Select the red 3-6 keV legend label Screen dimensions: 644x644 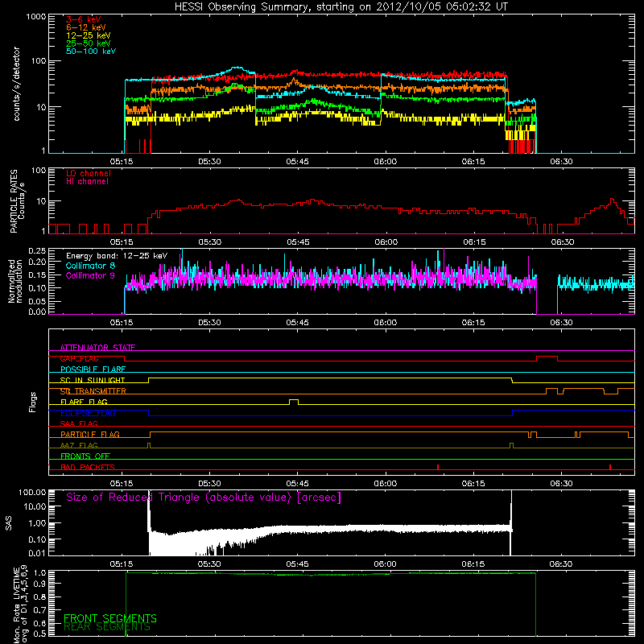(x=84, y=19)
